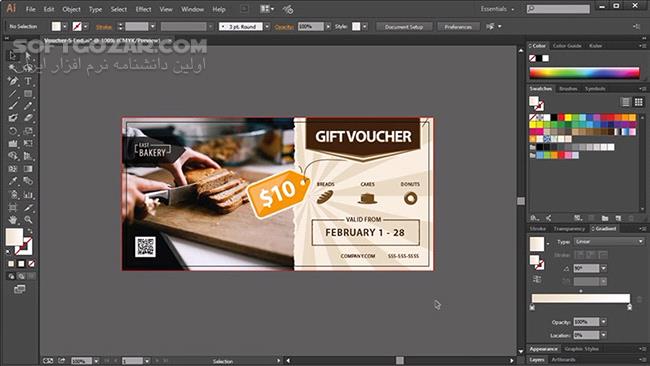Click the Reverse Gradient icon
Viewport: 650px width, 366px height.
point(537,279)
